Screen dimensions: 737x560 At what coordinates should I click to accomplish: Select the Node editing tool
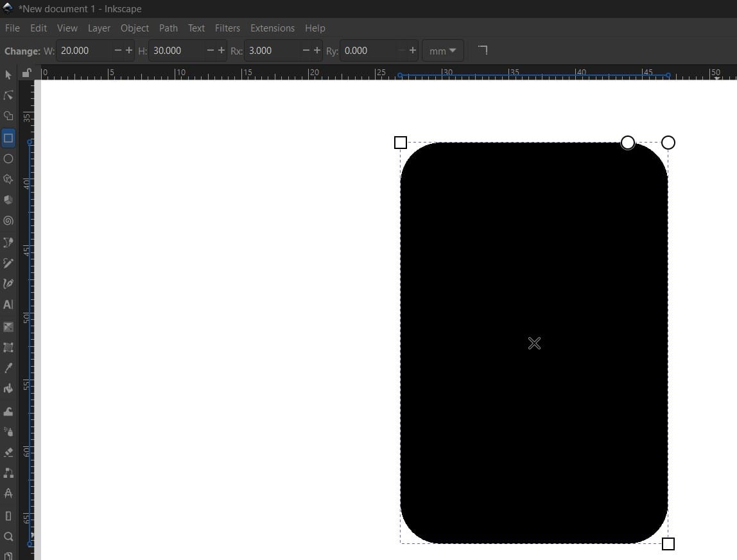(x=8, y=96)
